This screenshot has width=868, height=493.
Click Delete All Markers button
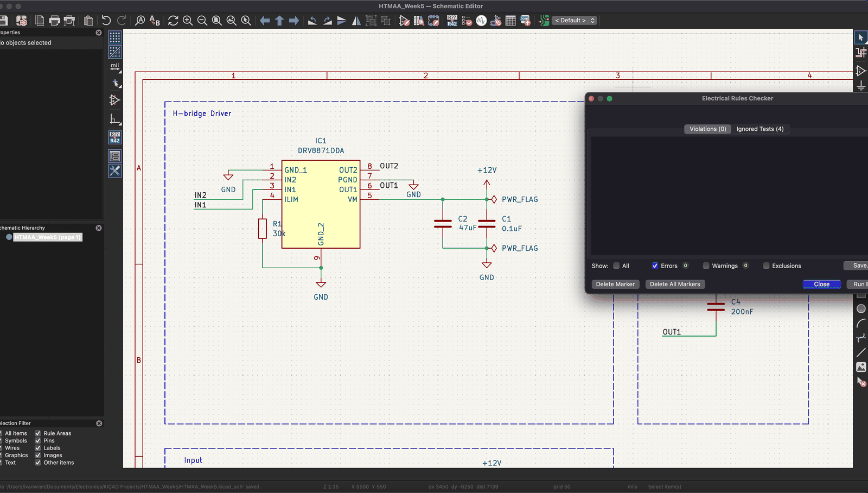(675, 285)
